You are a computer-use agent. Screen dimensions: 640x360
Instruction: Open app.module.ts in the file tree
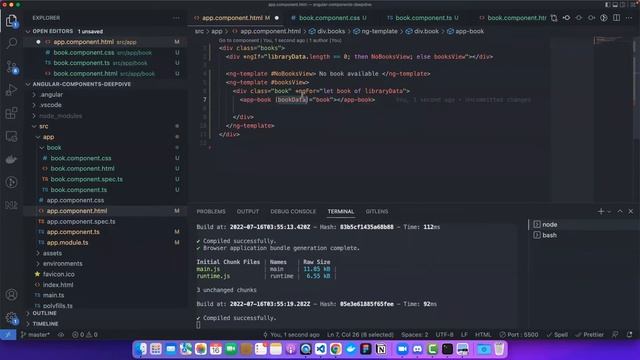click(x=67, y=242)
